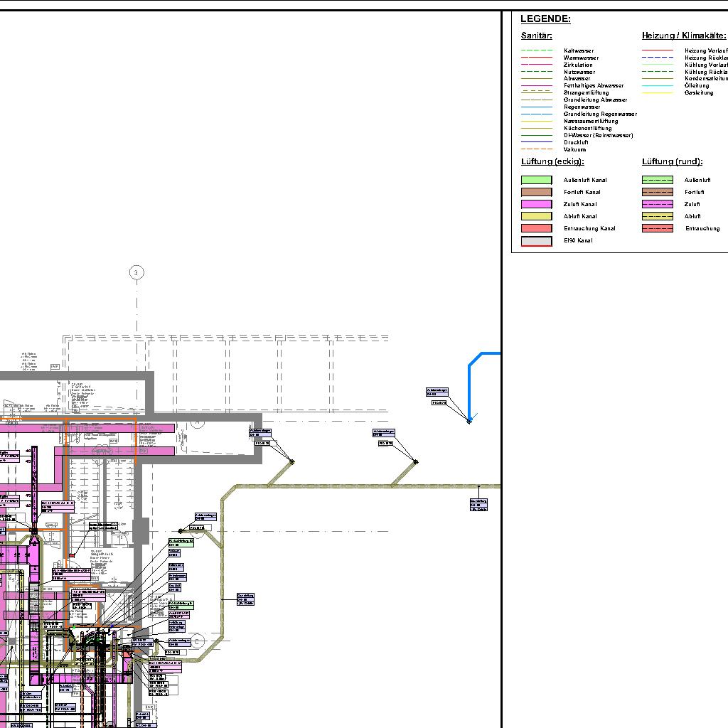The image size is (728, 728).
Task: Select the round Entrauchung legend symbol
Action: (x=657, y=229)
